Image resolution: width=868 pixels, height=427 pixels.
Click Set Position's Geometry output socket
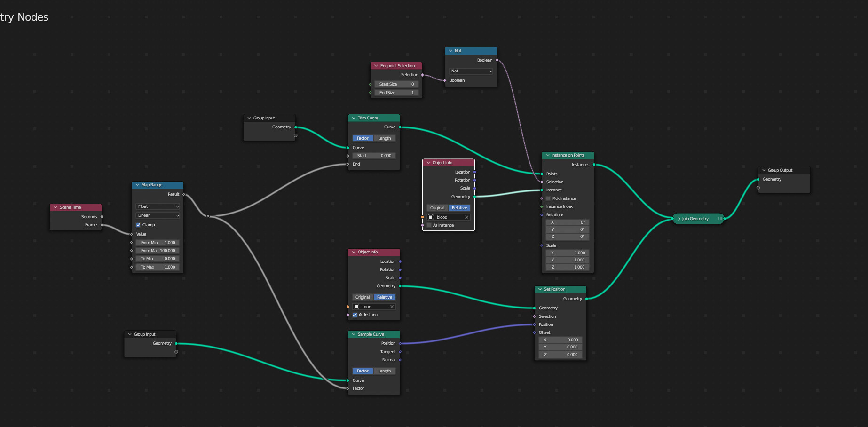tap(586, 299)
